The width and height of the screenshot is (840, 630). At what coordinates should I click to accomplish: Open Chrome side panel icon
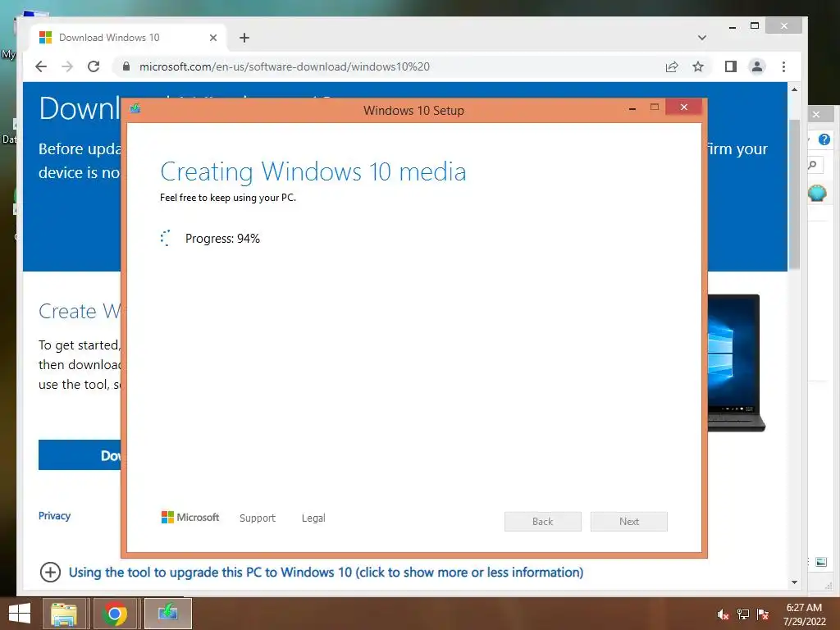tap(731, 66)
